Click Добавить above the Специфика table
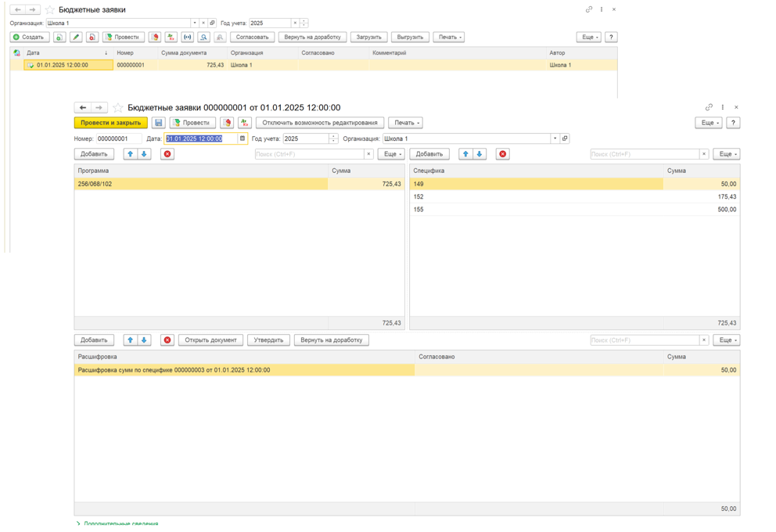The width and height of the screenshot is (776, 532). (x=429, y=154)
